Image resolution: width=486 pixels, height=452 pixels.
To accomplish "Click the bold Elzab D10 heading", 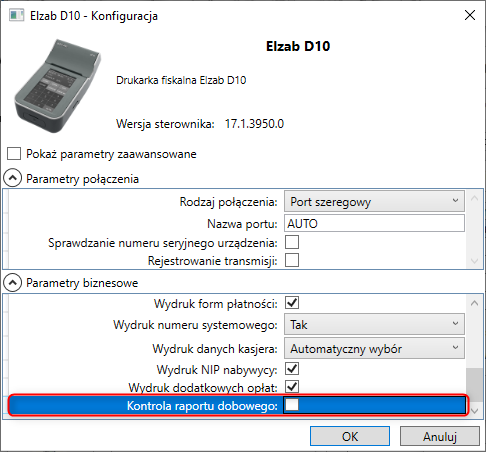I will (298, 46).
